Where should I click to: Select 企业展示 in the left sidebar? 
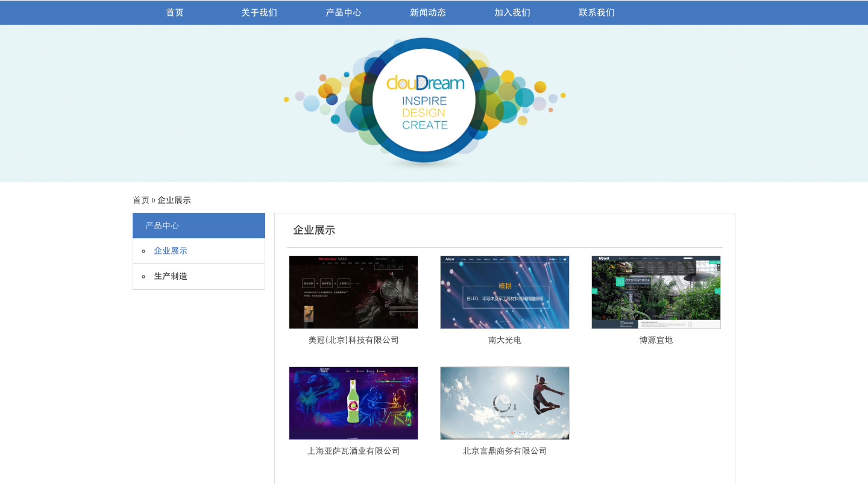(x=171, y=251)
